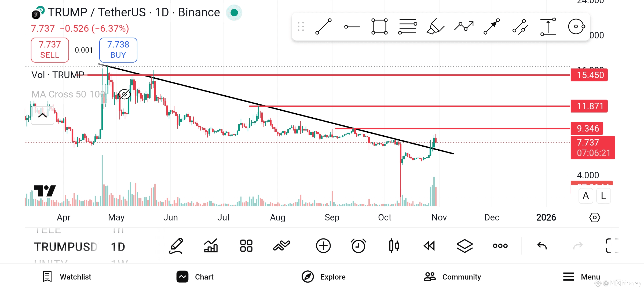Screen dimensions: 644x290
Task: Switch to the Community tab
Action: tap(452, 277)
